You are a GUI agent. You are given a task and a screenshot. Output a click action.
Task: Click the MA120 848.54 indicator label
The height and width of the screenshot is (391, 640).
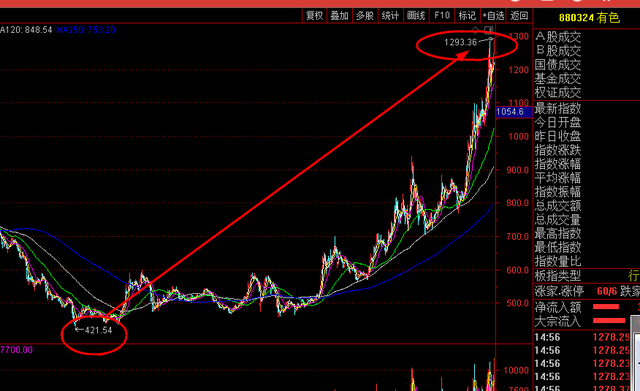tap(26, 30)
